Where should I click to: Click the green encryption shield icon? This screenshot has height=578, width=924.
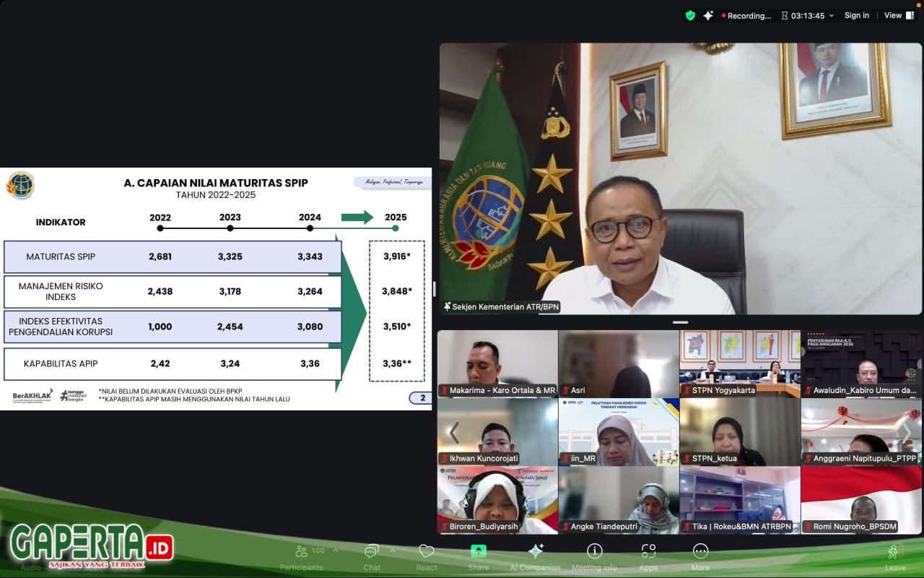tap(690, 15)
